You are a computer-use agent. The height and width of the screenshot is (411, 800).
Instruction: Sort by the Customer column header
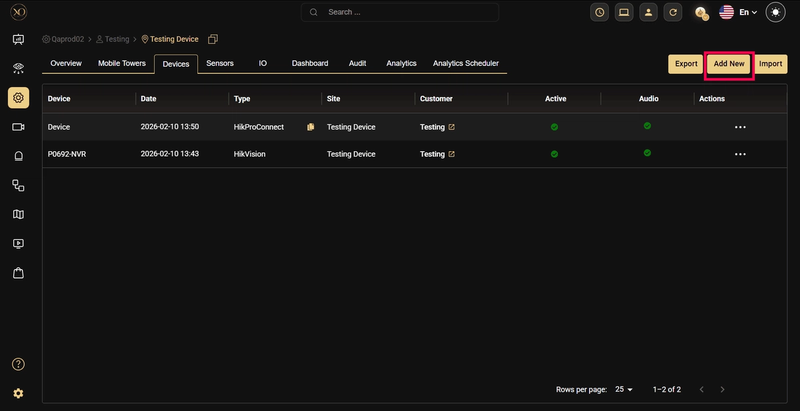[436, 99]
